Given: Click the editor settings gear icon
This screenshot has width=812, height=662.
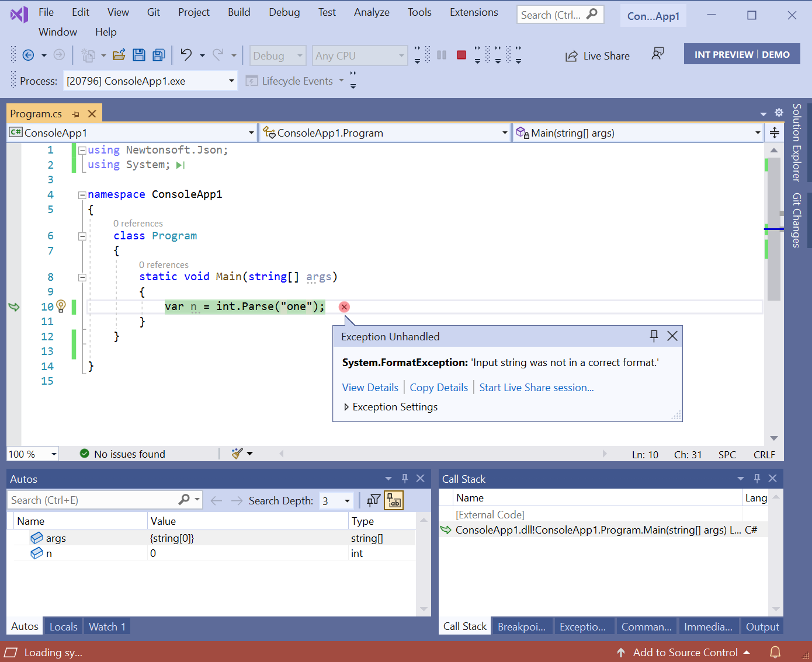Looking at the screenshot, I should pos(779,113).
